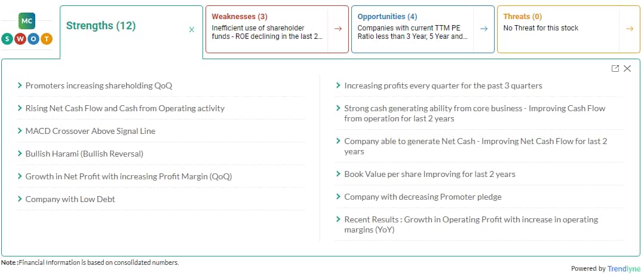
Task: Open 'Company with decreasing Promoter pledge' strength
Action: [422, 197]
